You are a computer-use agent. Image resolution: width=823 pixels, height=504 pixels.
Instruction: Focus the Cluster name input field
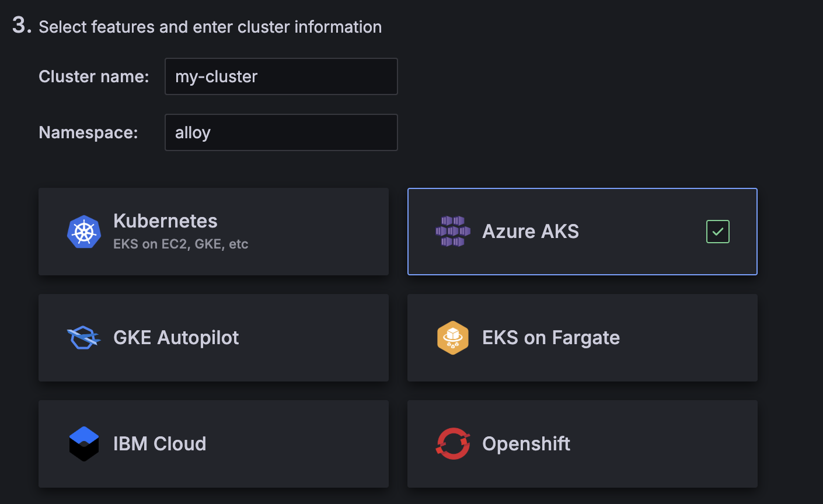[x=281, y=76]
